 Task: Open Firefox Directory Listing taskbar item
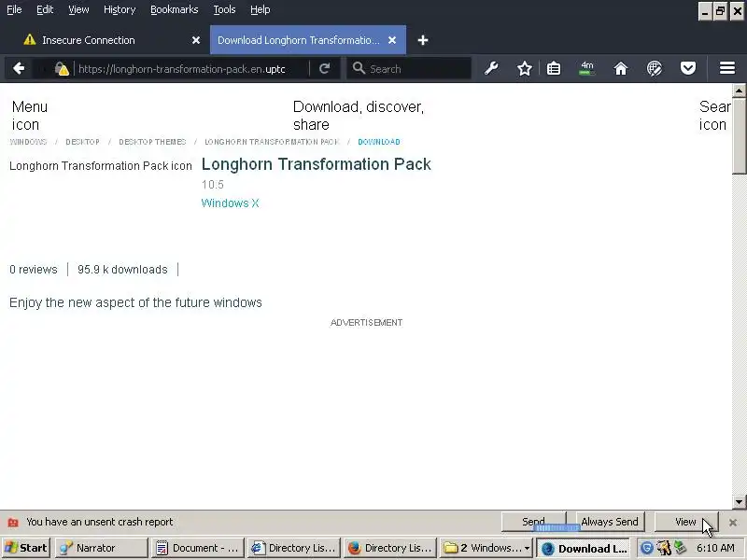(390, 548)
